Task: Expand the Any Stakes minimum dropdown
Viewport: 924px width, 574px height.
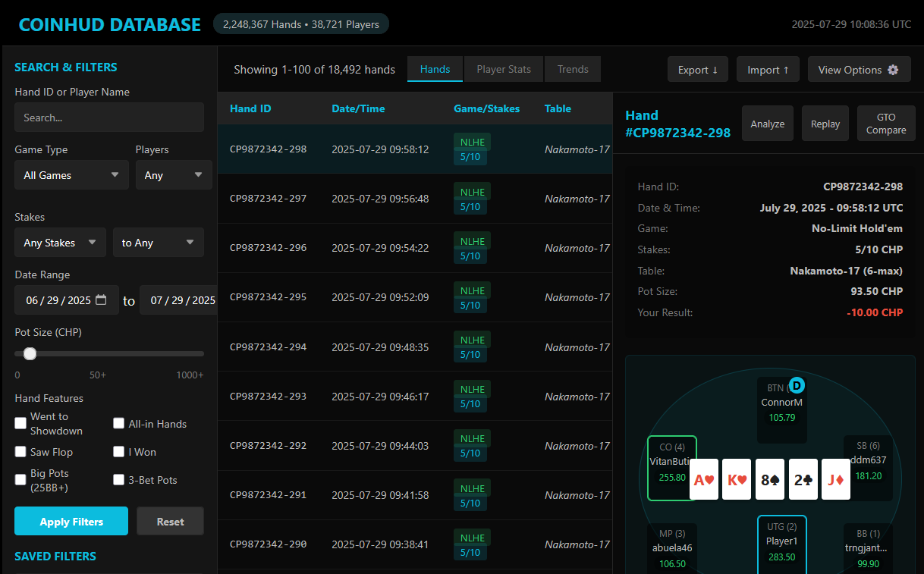Action: 60,243
